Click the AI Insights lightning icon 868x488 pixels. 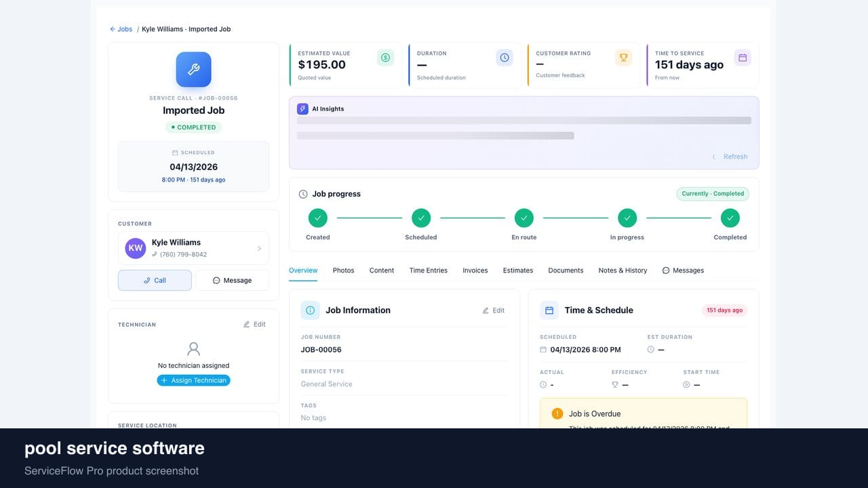coord(302,108)
